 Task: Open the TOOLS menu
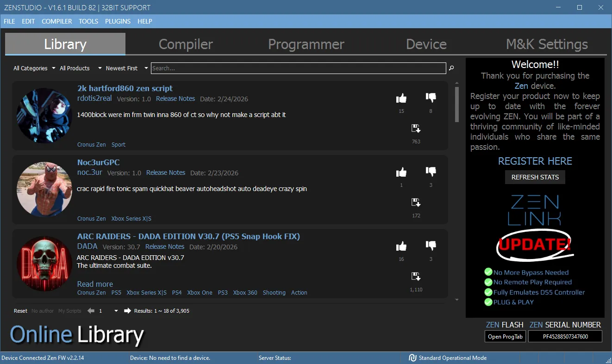88,21
